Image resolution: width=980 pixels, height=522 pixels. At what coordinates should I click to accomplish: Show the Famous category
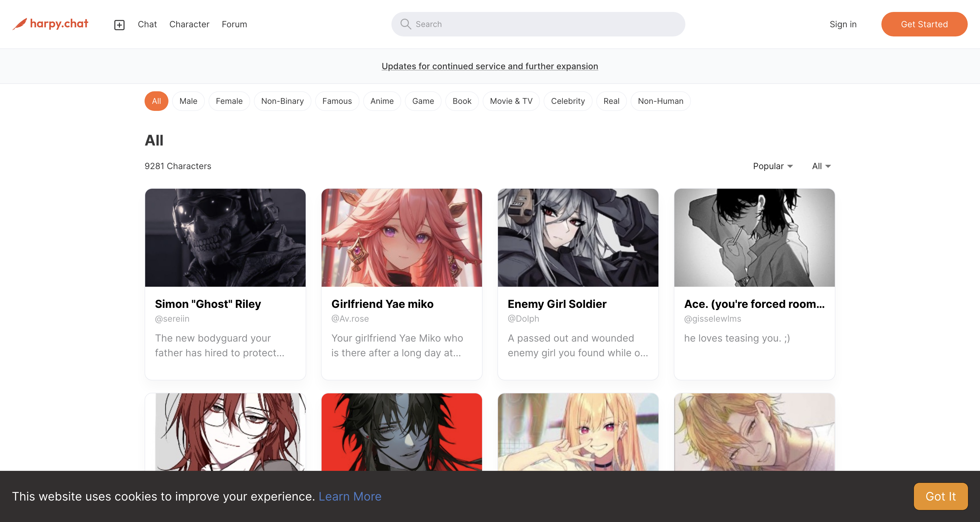point(337,101)
